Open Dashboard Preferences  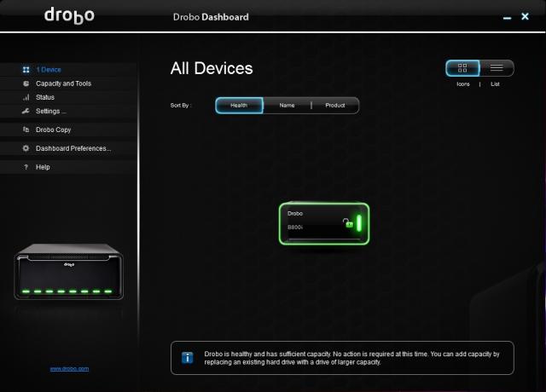click(69, 148)
